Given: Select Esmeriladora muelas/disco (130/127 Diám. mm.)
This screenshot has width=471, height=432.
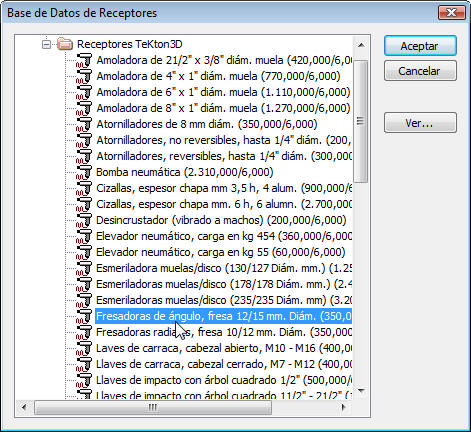Looking at the screenshot, I should [x=224, y=268].
